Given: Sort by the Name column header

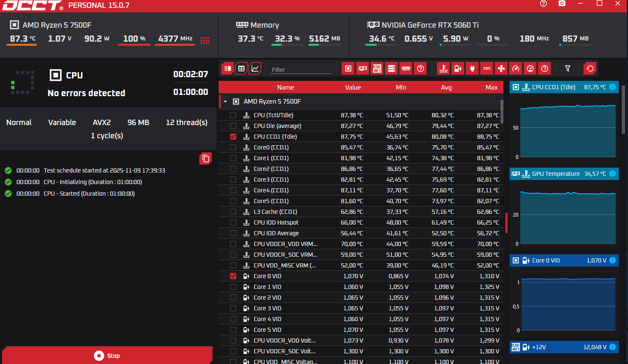Looking at the screenshot, I should tap(286, 87).
